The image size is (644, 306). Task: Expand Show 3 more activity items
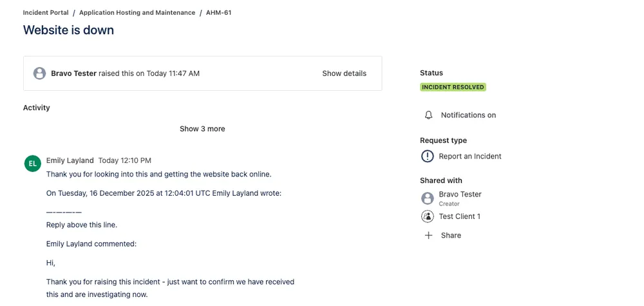click(202, 129)
